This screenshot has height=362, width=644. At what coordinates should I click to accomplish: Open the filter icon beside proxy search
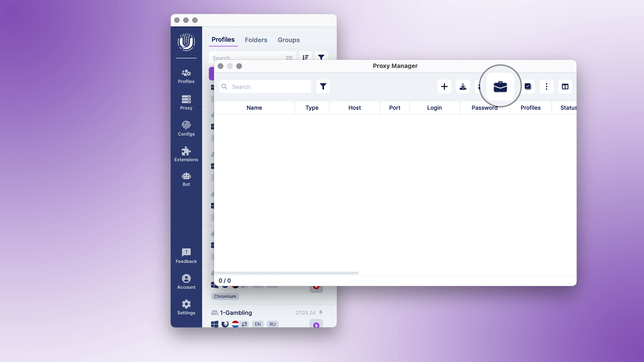[x=323, y=87]
